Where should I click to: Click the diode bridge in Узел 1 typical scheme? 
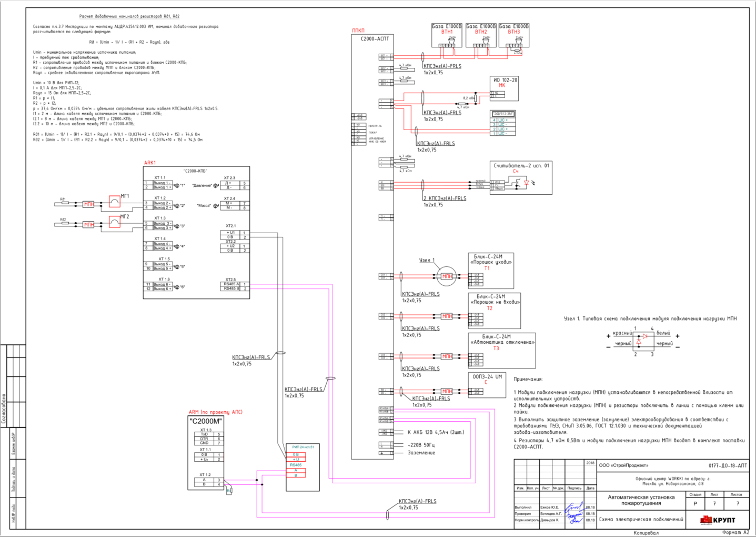coord(643,341)
